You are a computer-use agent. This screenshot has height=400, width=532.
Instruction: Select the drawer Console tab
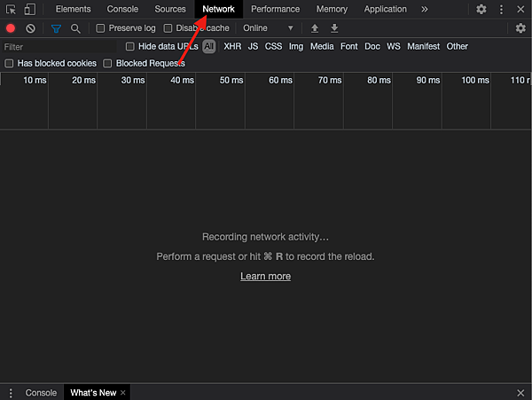coord(41,393)
